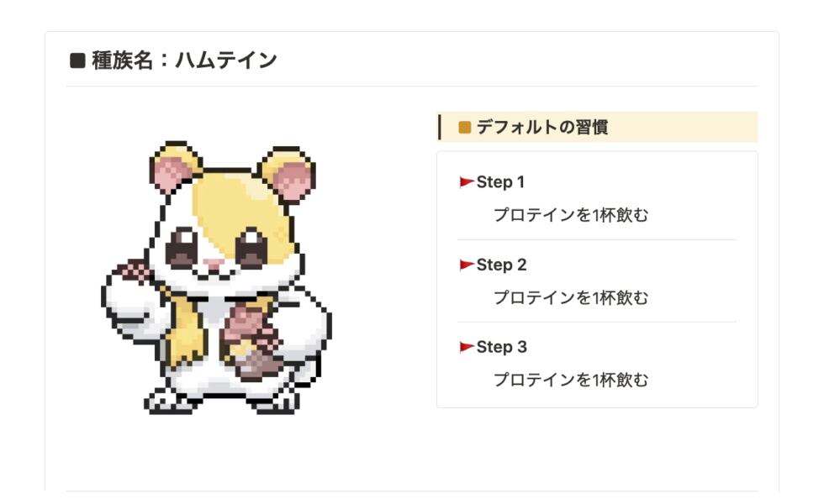Click プロテインを1杯飲む text under Step 3

(x=571, y=380)
